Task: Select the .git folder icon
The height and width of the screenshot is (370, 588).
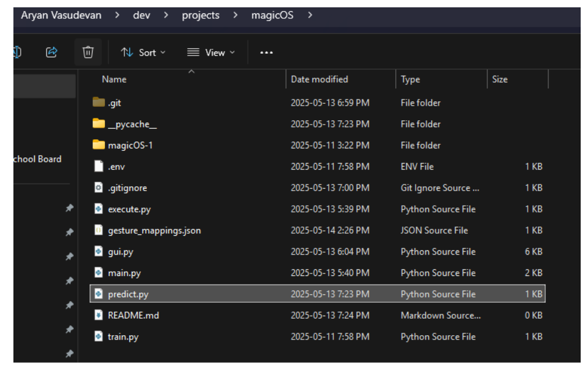Action: coord(99,102)
